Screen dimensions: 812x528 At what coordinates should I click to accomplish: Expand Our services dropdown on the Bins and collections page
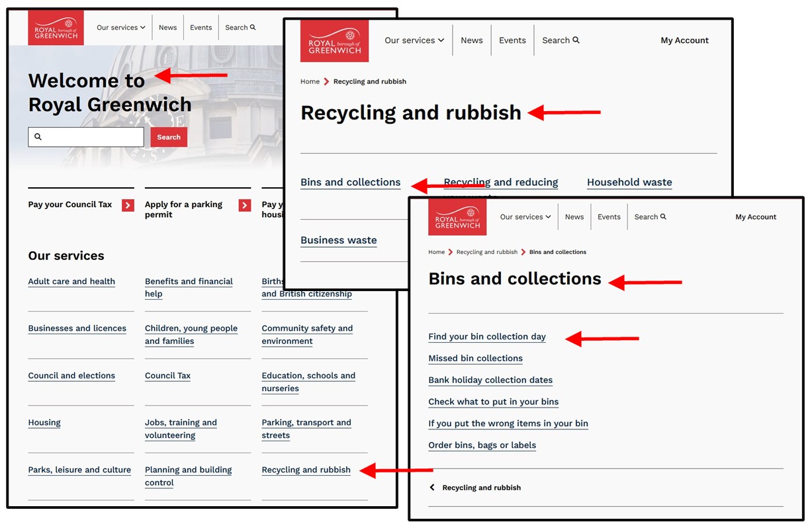tap(525, 217)
